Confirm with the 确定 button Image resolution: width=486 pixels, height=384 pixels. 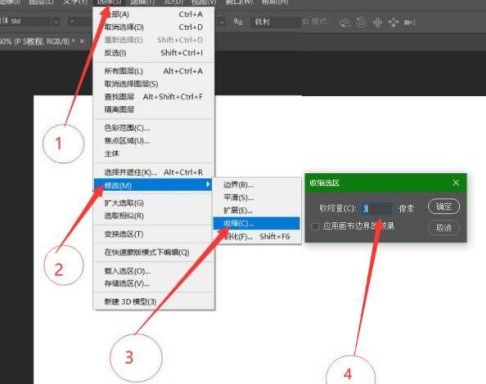[x=444, y=207]
